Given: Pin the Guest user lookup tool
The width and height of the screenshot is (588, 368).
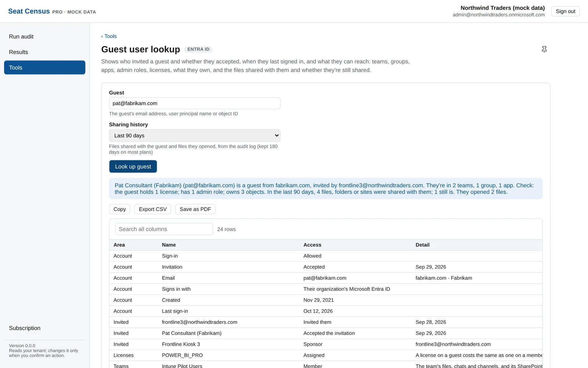Looking at the screenshot, I should pyautogui.click(x=544, y=49).
